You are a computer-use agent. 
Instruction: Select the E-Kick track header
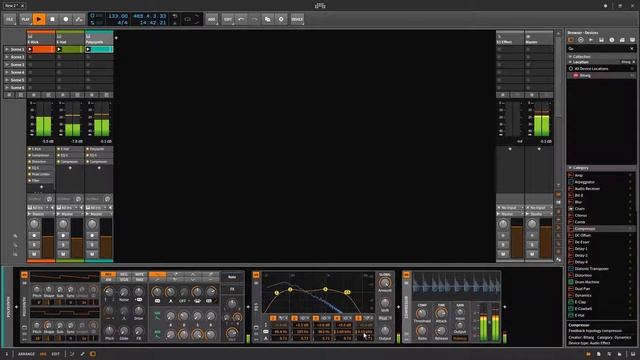41,39
